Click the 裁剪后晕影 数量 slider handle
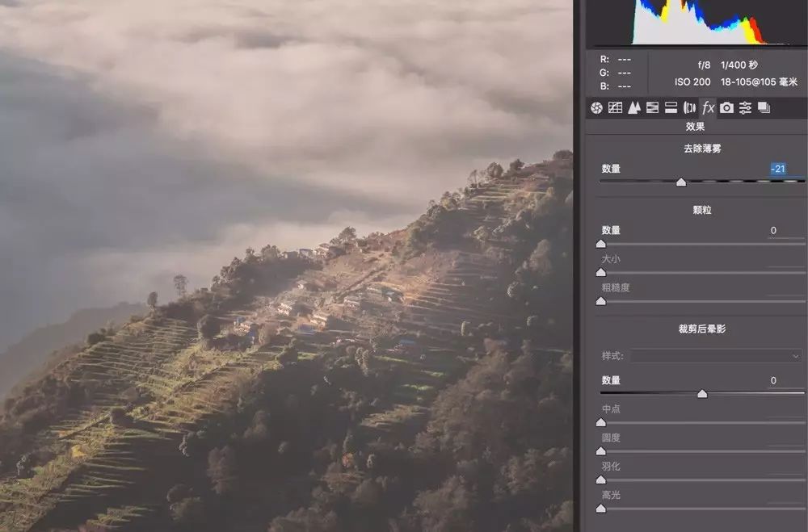The image size is (808, 532). tap(702, 394)
